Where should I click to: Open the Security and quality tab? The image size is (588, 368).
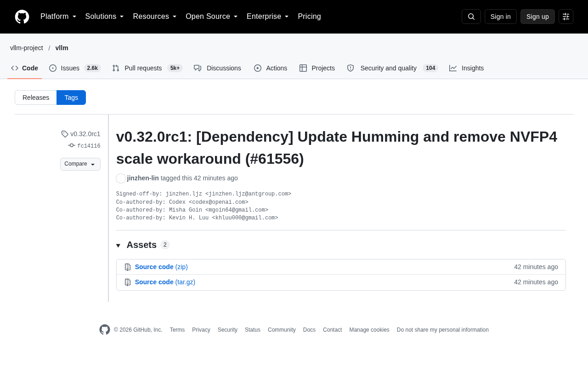tap(392, 68)
